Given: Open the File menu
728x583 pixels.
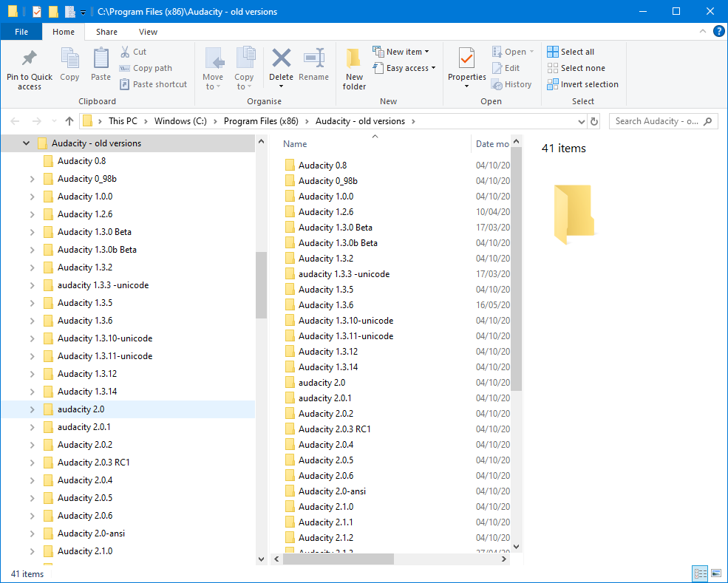Looking at the screenshot, I should click(x=21, y=32).
